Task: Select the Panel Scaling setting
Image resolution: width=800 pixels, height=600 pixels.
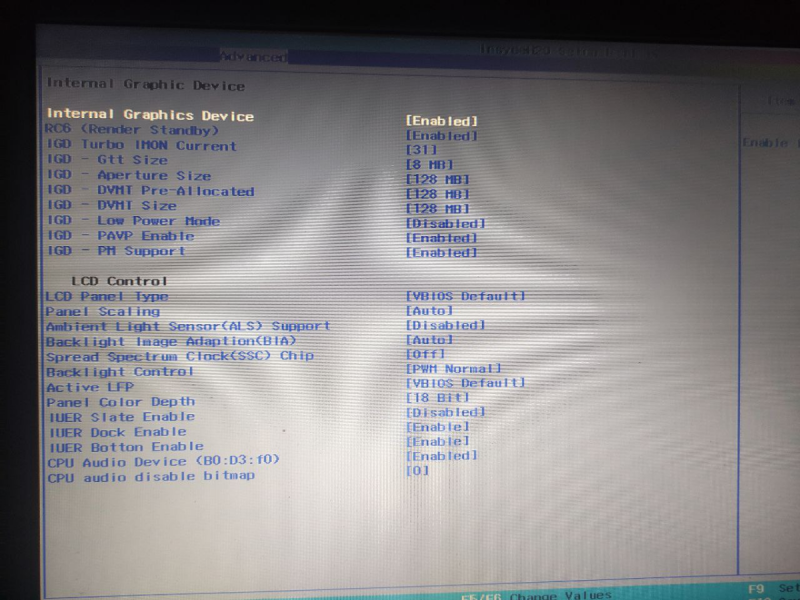Action: click(x=103, y=311)
